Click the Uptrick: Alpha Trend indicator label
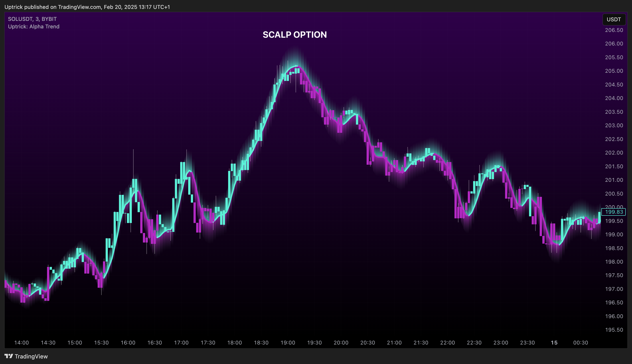This screenshot has height=364, width=632. click(34, 27)
